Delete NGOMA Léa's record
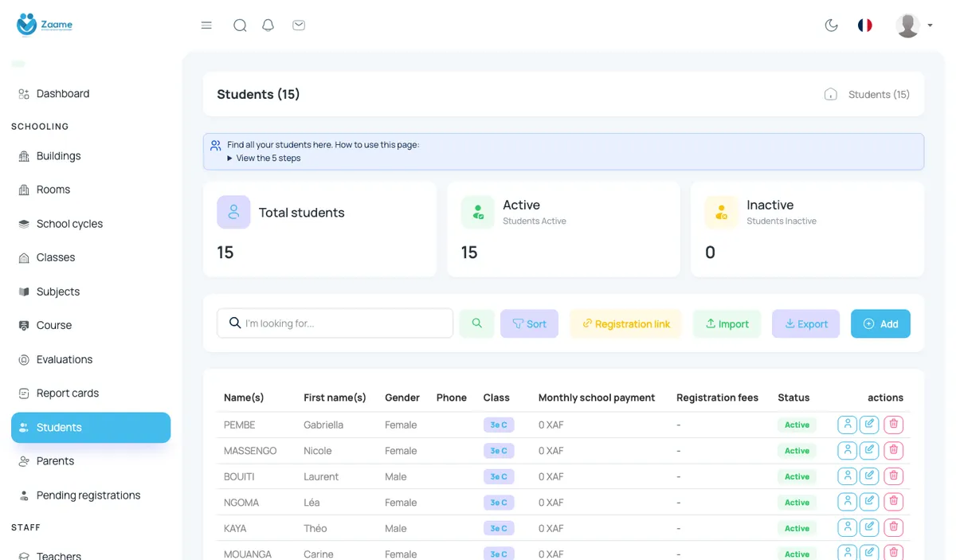The image size is (956, 560). click(894, 502)
